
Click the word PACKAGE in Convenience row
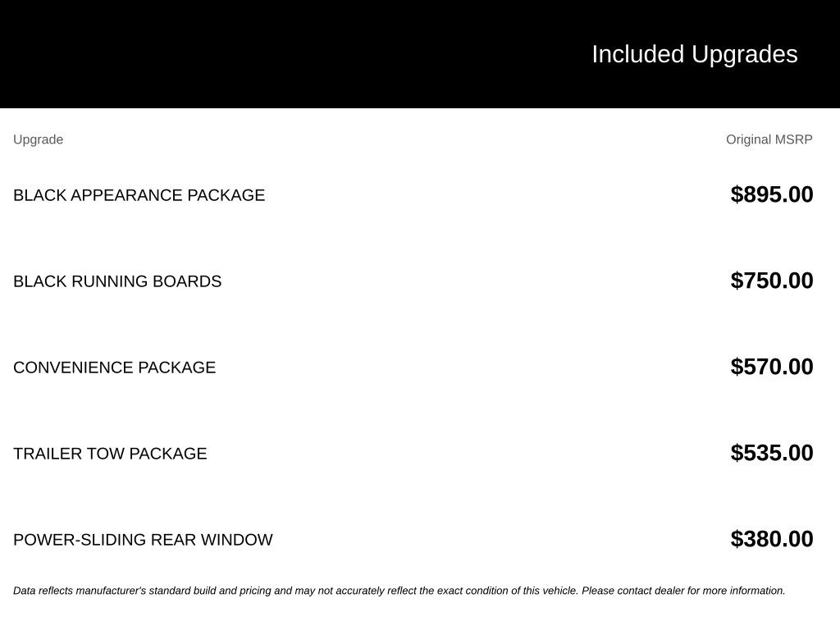point(177,367)
